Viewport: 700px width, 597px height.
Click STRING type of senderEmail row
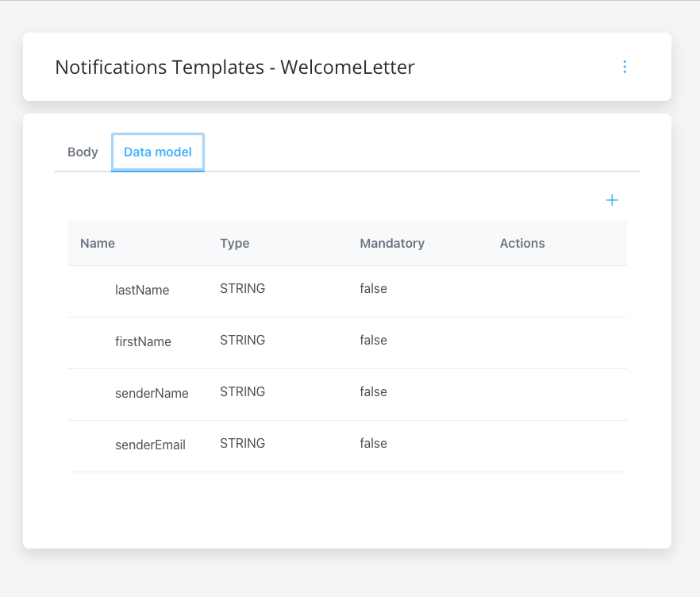point(242,444)
